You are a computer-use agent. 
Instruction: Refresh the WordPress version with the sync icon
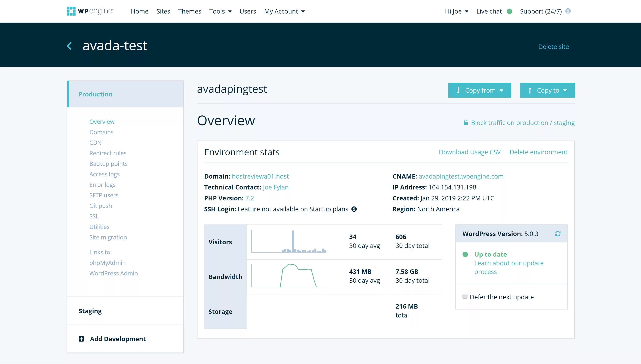(557, 234)
